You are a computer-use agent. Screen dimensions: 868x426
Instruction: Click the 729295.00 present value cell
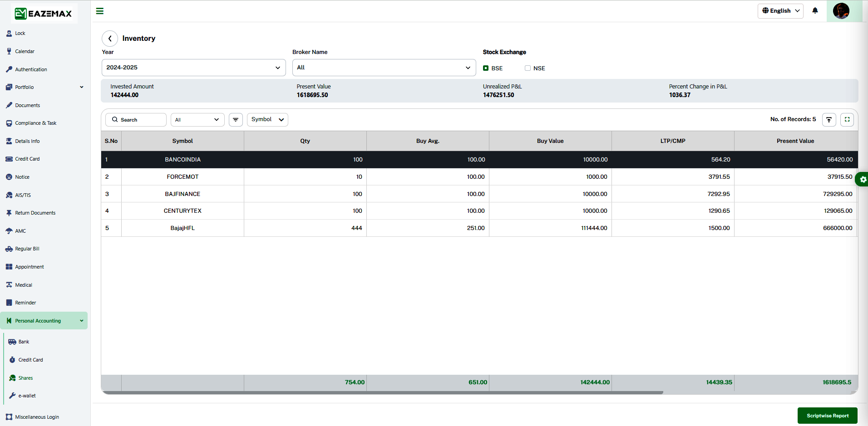coord(795,194)
